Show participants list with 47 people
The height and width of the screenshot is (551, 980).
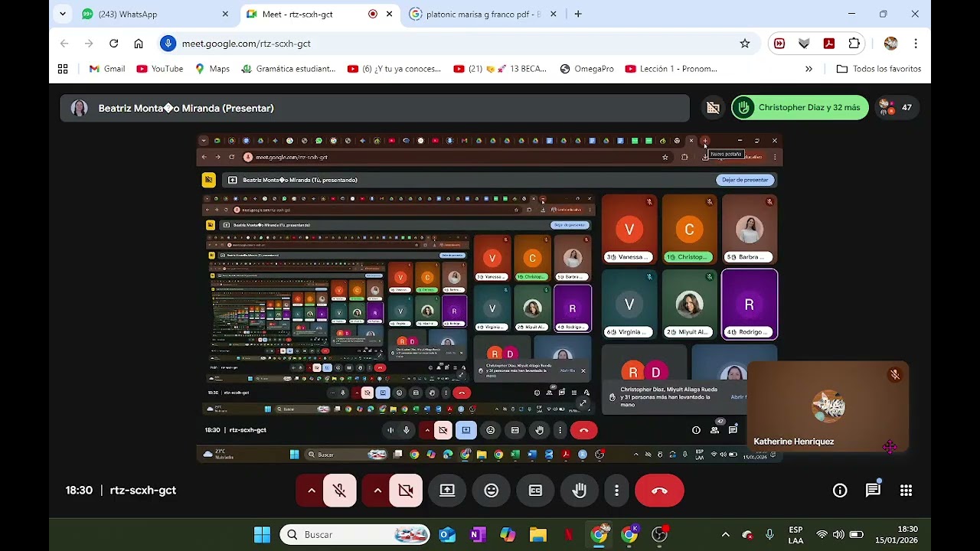point(896,107)
